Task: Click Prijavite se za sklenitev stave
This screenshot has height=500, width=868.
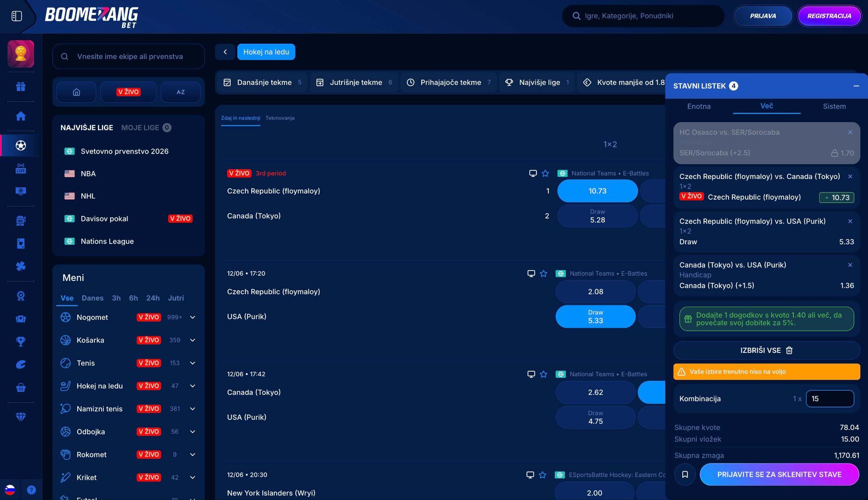Action: click(779, 475)
